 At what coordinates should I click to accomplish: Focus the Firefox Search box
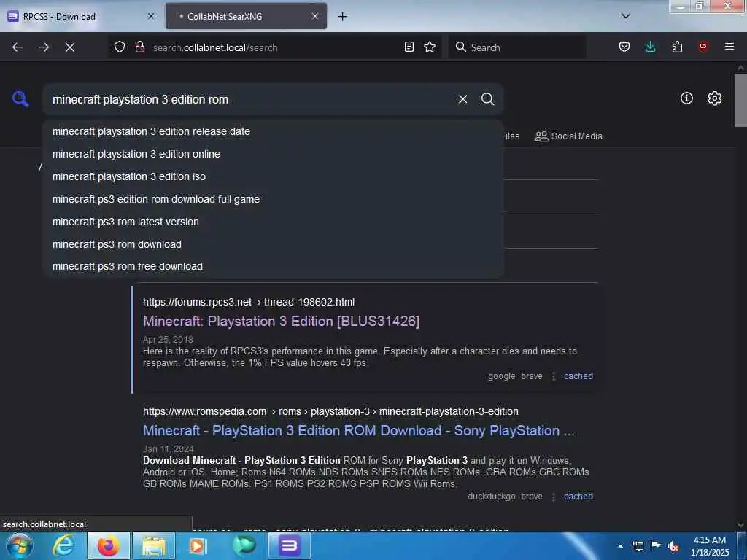pos(518,47)
